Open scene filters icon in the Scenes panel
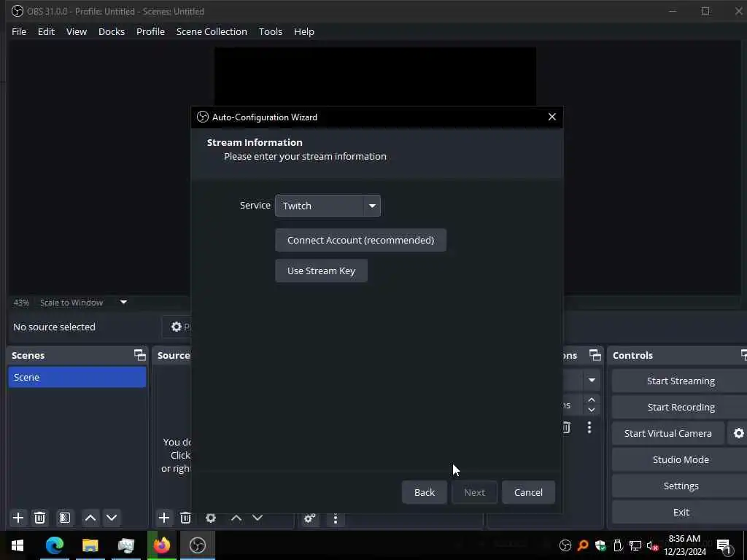The image size is (747, 560). coord(65,518)
